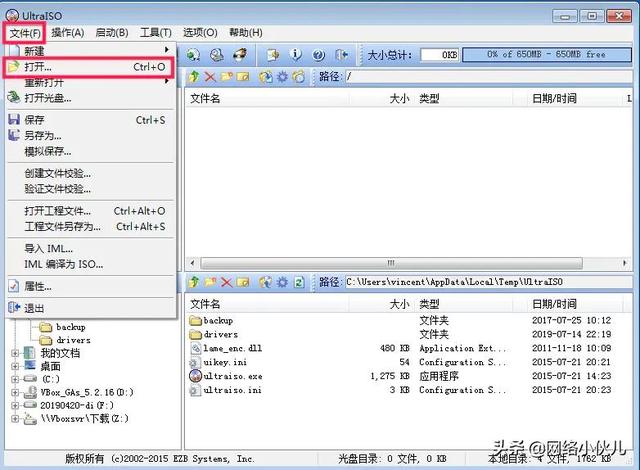Click the gear icon in local pane toolbar

click(282, 282)
